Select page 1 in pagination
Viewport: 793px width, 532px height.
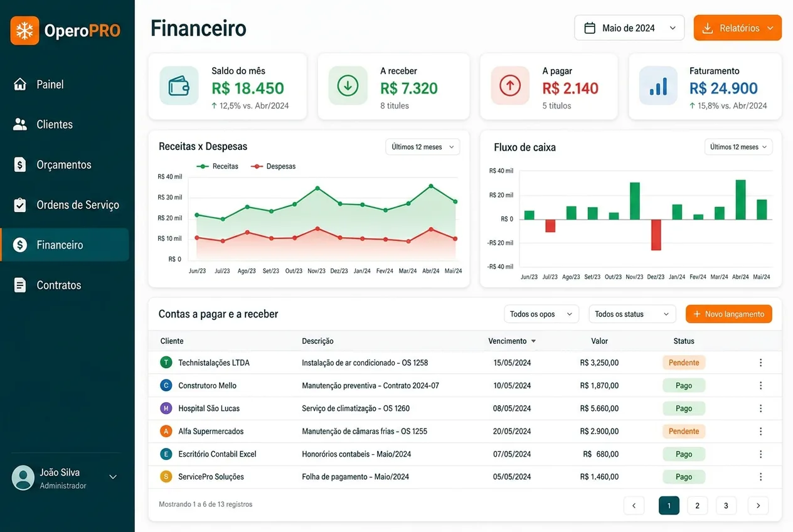(669, 506)
